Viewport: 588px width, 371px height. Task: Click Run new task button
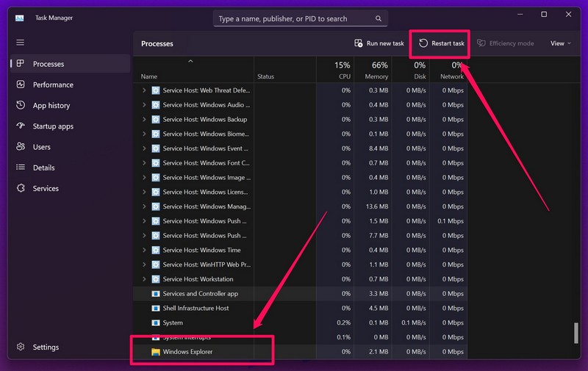coord(379,43)
